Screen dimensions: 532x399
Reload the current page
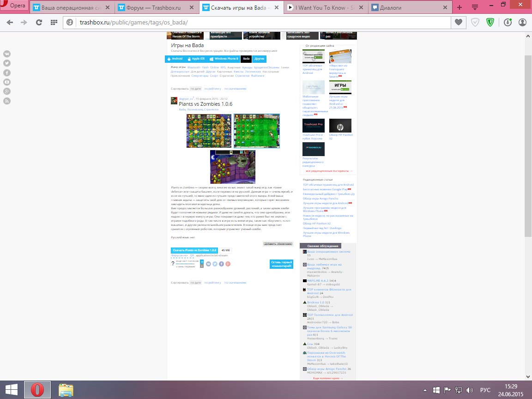tap(39, 22)
